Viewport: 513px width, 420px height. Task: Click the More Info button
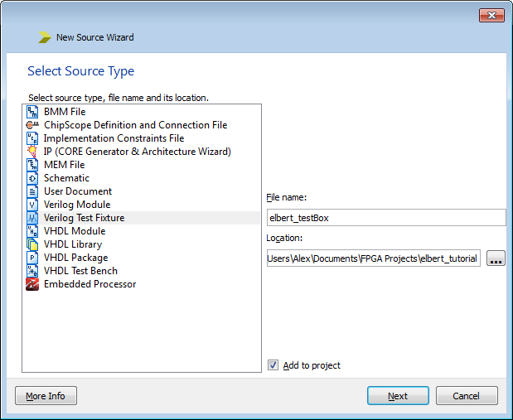pos(46,396)
